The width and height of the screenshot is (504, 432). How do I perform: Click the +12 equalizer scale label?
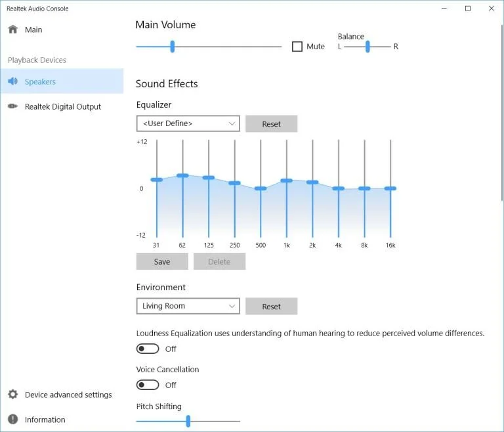142,142
